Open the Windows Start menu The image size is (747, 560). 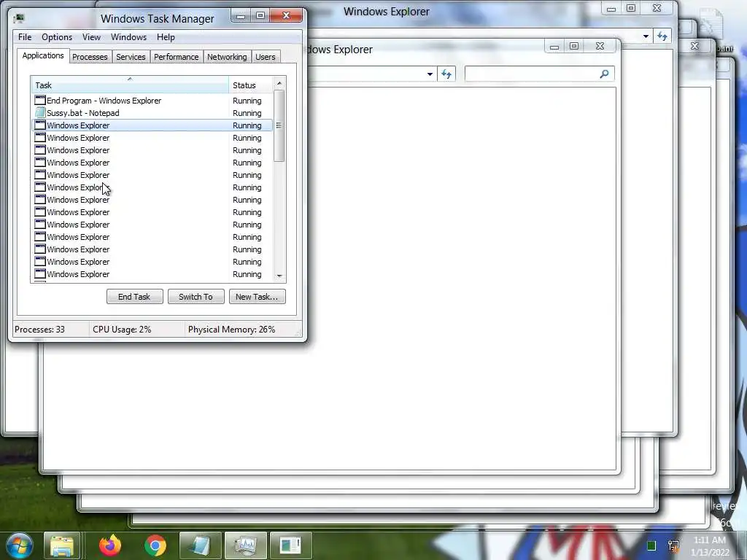(20, 545)
